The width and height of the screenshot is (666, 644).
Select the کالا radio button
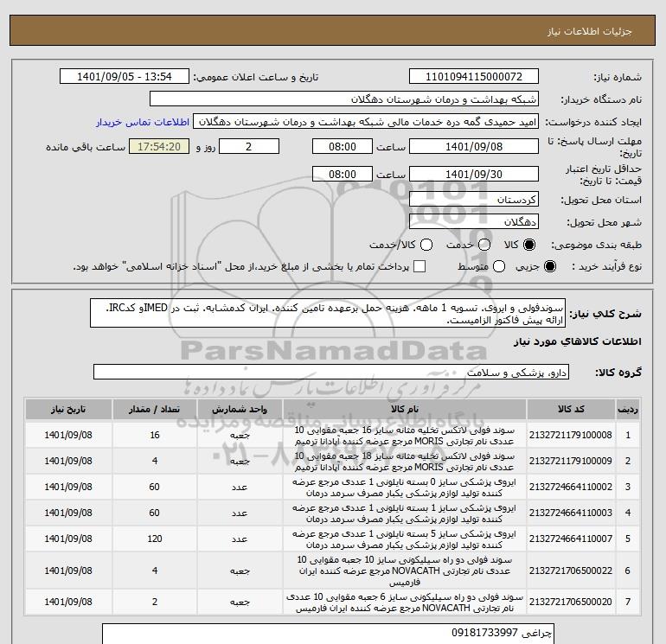pos(529,245)
